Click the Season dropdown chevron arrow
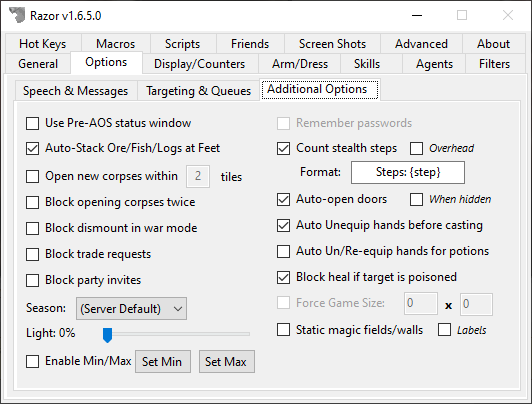Viewport: 532px width, 404px height. [x=178, y=309]
